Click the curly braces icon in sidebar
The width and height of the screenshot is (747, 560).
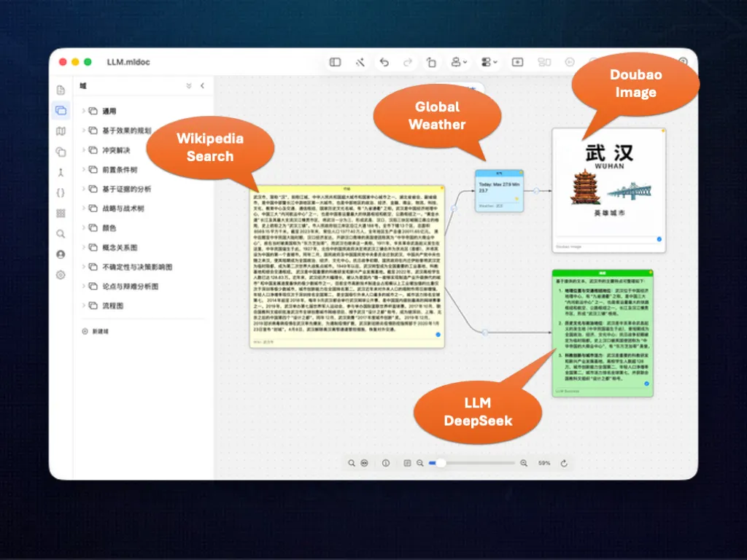(61, 192)
